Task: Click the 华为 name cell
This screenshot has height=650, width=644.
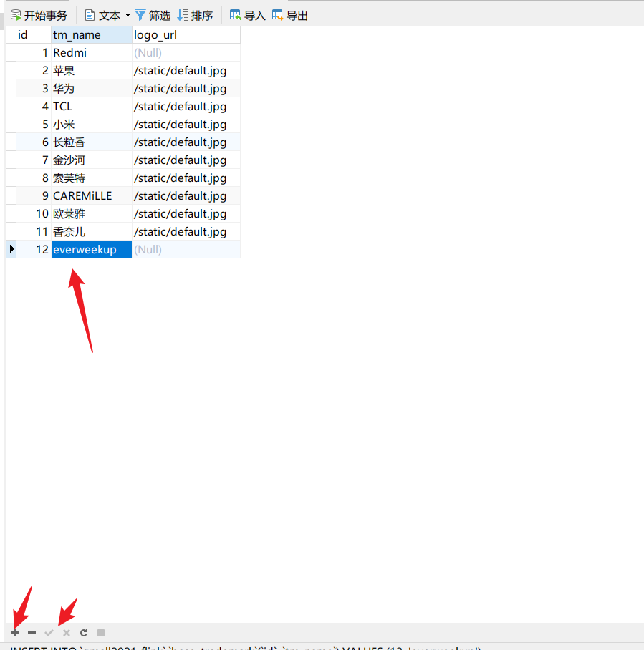Action: tap(92, 88)
